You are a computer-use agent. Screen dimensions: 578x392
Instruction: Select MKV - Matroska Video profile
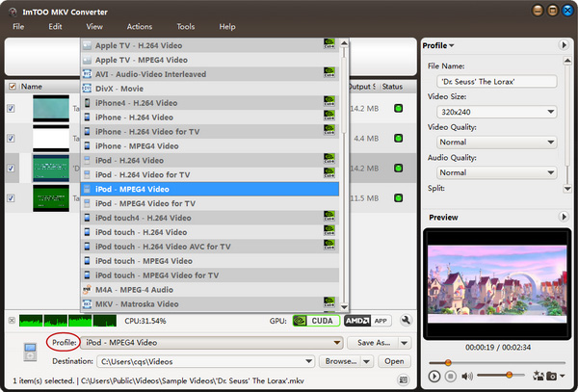click(x=210, y=304)
